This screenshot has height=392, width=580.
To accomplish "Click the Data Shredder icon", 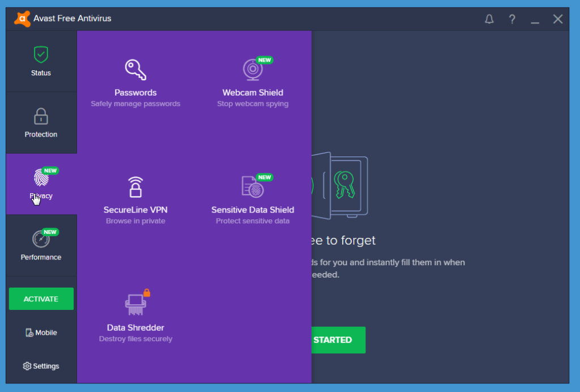I will coord(135,304).
